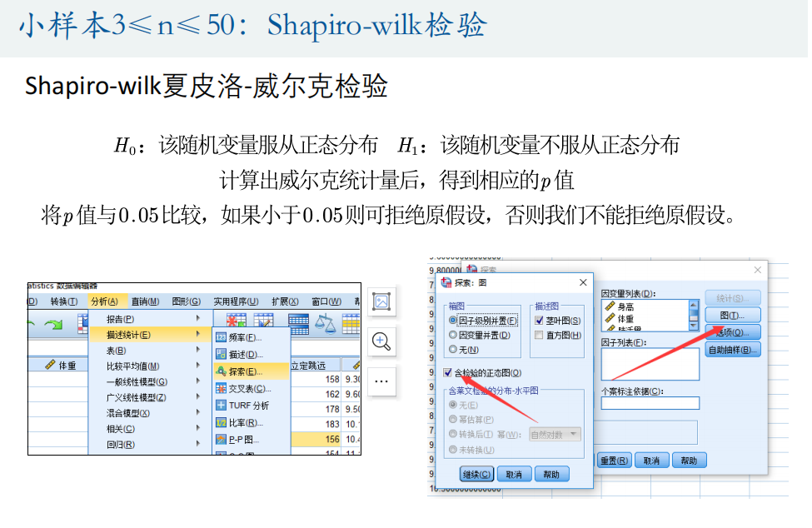This screenshot has height=528, width=812.
Task: Toggle 含检验的正态图 checkbox
Action: pos(449,373)
